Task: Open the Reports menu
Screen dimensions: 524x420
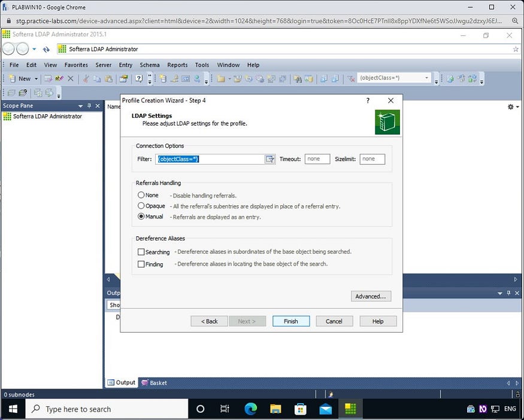Action: point(177,65)
